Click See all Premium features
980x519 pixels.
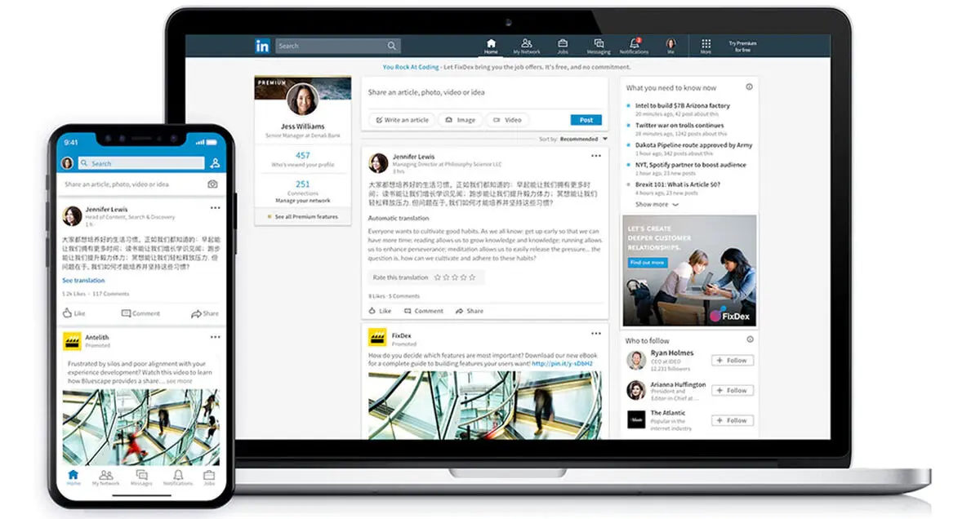tap(303, 217)
